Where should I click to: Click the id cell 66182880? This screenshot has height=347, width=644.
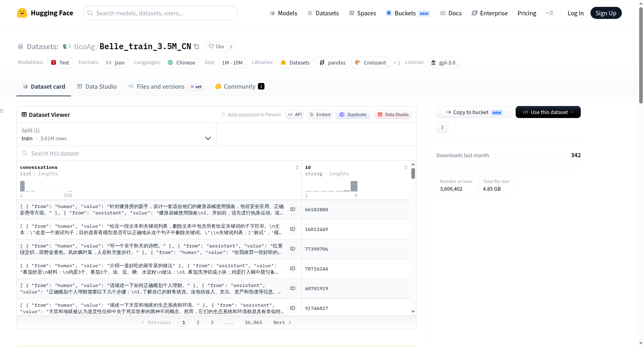coord(316,210)
